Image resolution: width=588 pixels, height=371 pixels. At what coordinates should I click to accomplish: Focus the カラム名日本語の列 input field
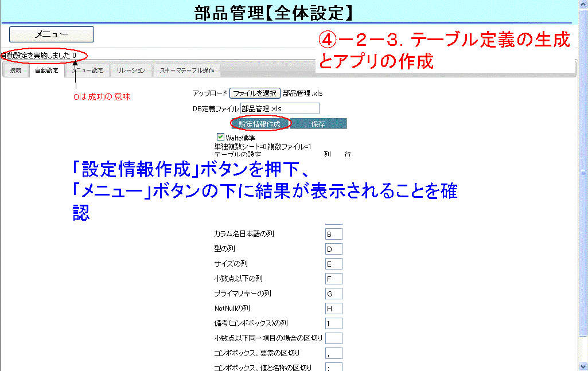pyautogui.click(x=333, y=234)
